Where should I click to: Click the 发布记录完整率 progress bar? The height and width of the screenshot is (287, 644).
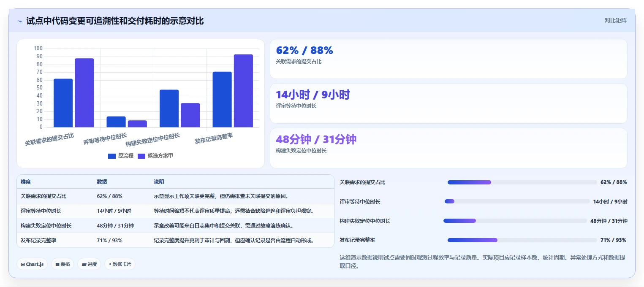click(x=522, y=240)
